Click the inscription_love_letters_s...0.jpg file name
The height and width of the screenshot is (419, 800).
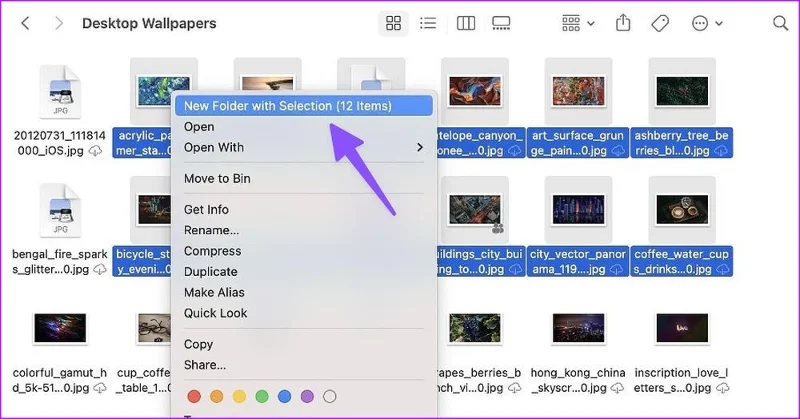(682, 380)
